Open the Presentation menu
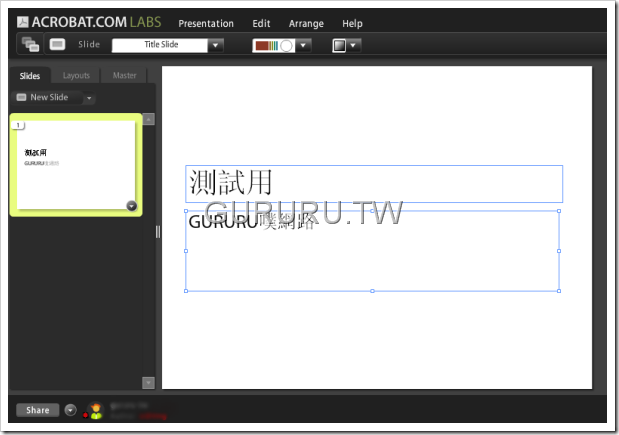619x435 pixels. (206, 24)
